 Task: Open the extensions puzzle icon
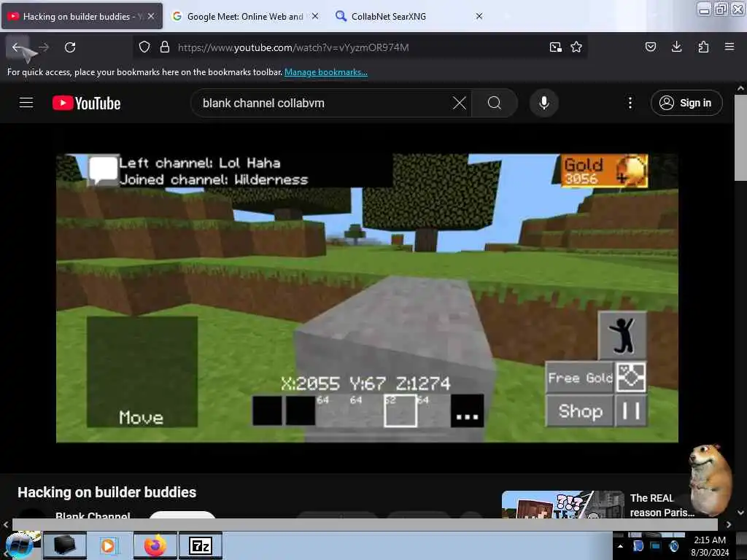(703, 47)
